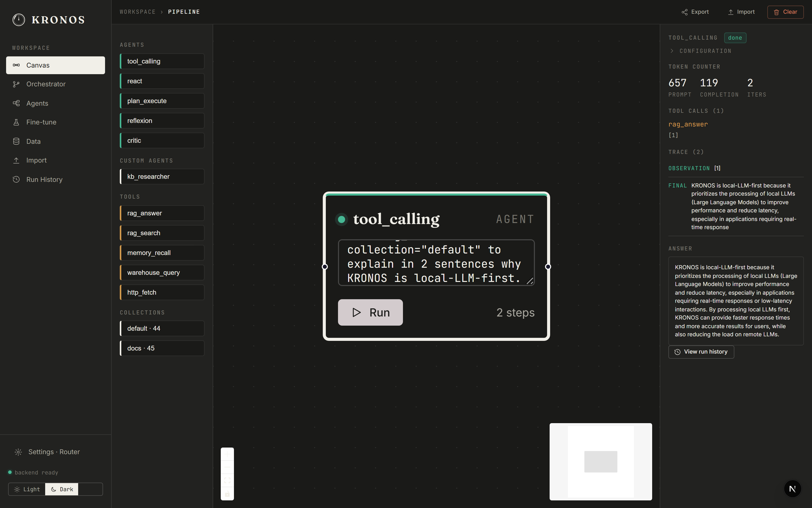Switch theme to Dark mode

tap(62, 489)
